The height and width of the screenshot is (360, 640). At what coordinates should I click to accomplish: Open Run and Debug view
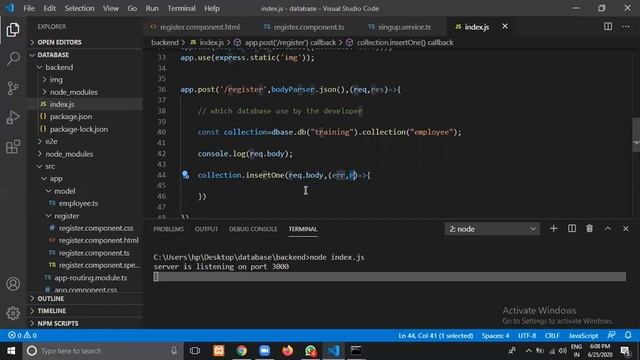tap(13, 118)
